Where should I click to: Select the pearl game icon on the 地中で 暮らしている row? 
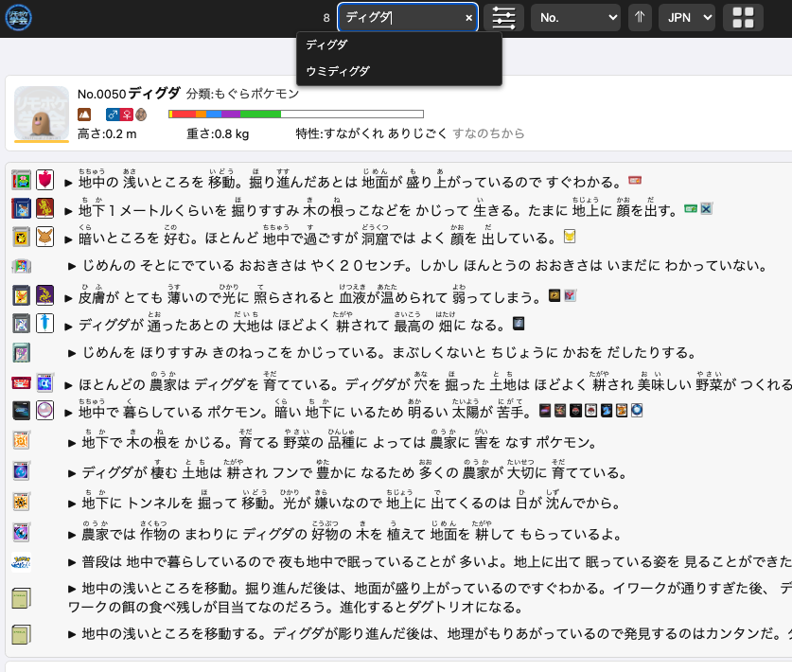45,411
